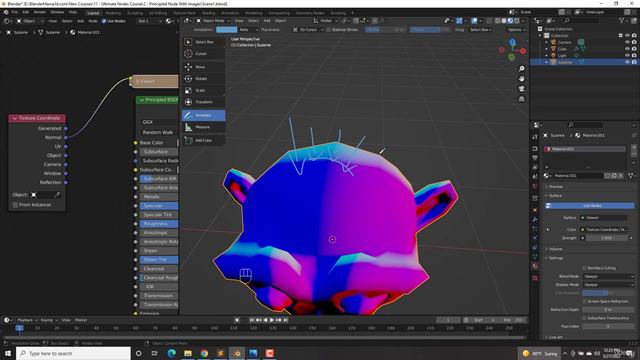Open the Material properties tab icon
The height and width of the screenshot is (360, 640).
pos(535,266)
